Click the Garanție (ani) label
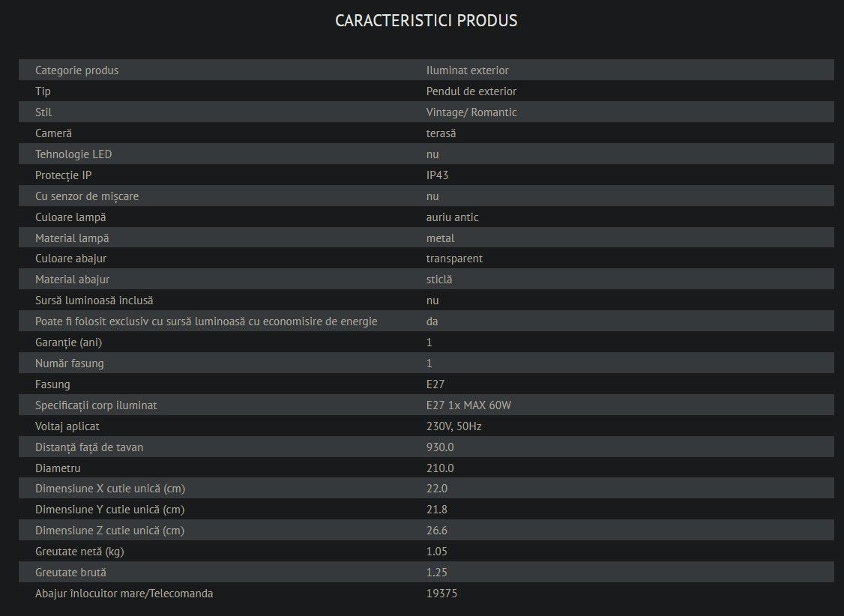Image resolution: width=844 pixels, height=616 pixels. (x=68, y=342)
